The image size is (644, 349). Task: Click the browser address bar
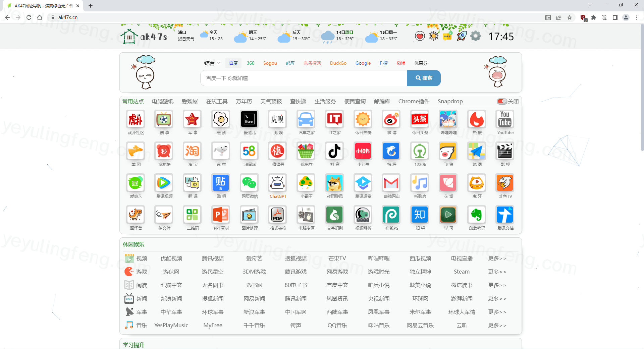coord(295,17)
